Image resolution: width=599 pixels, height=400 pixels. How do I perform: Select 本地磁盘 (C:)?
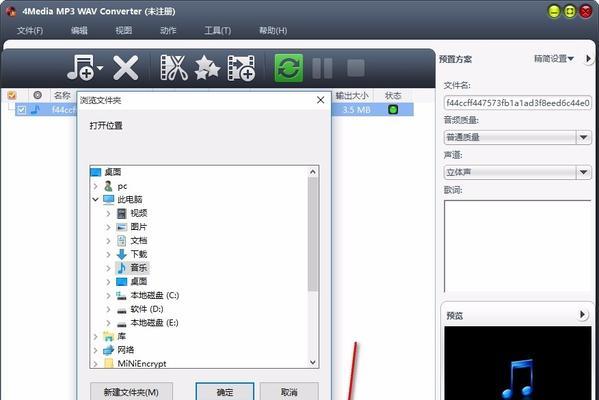tap(148, 295)
